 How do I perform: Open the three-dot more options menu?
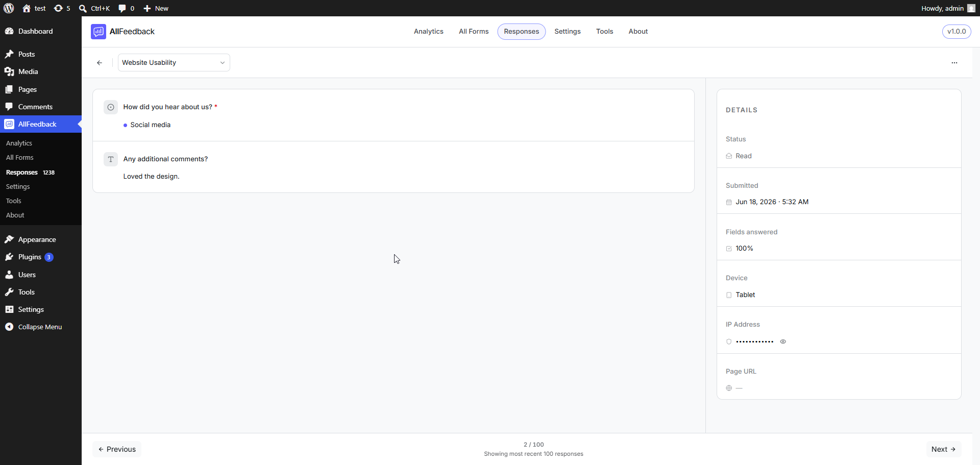tap(954, 63)
